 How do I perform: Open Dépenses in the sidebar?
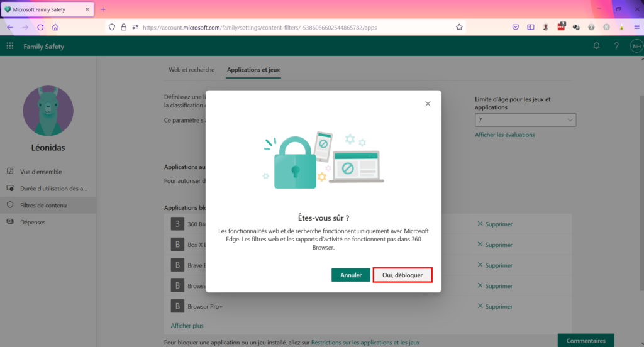[48, 222]
